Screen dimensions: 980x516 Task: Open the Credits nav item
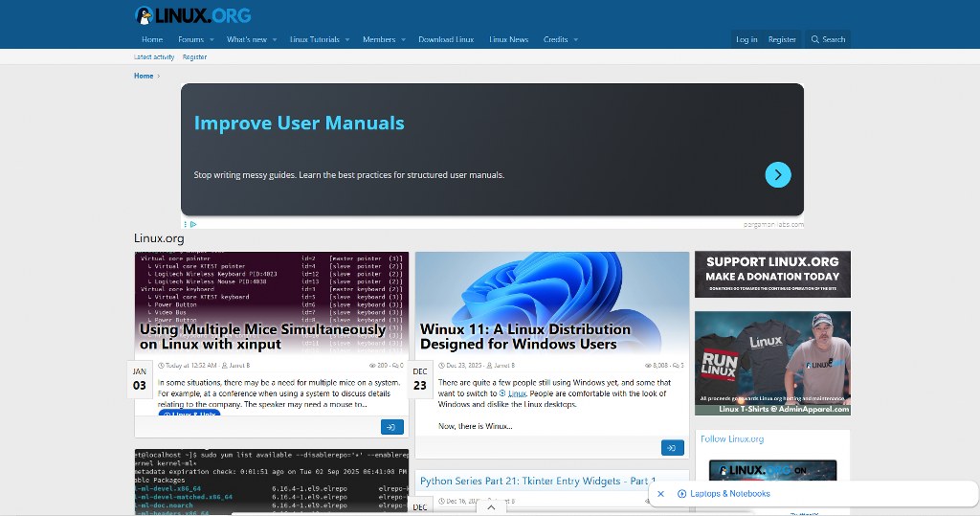(555, 39)
